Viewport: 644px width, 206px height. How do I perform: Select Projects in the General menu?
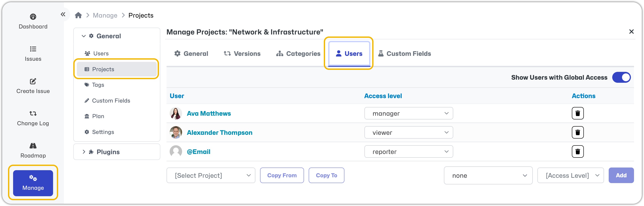[x=117, y=69]
